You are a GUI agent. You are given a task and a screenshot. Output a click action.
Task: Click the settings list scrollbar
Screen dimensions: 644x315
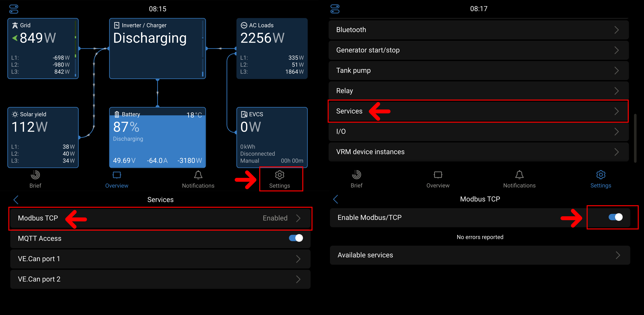(x=635, y=138)
